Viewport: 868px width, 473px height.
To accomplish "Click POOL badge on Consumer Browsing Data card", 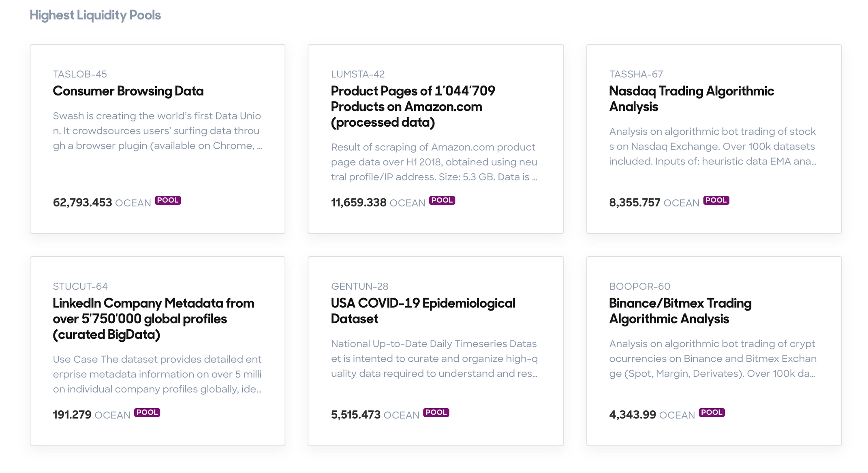I will 168,200.
